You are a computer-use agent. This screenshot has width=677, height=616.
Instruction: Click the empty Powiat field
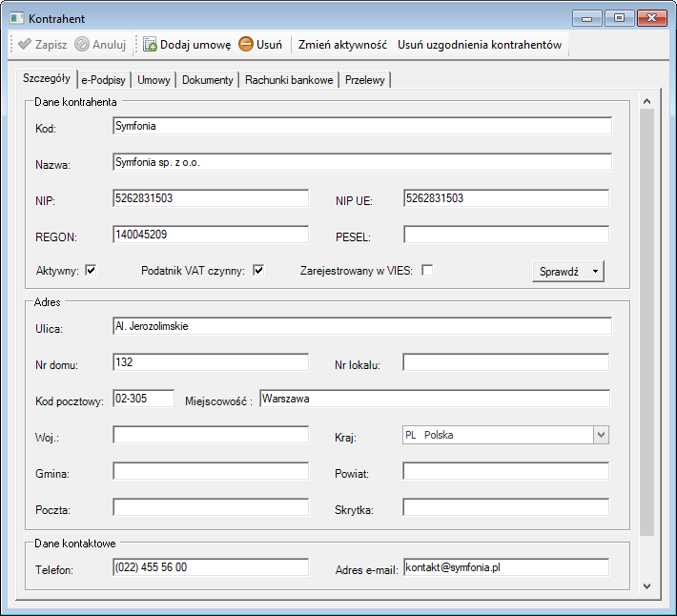click(506, 471)
